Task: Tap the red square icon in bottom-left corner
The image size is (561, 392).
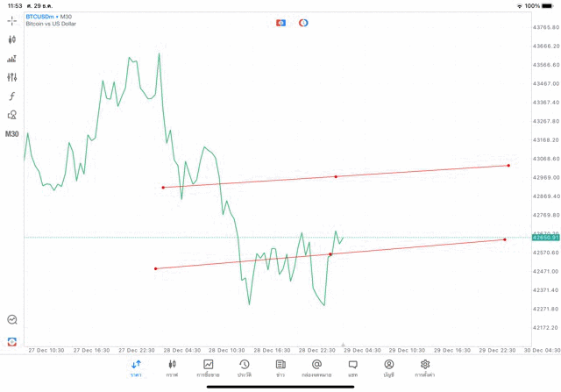Action: (x=12, y=341)
